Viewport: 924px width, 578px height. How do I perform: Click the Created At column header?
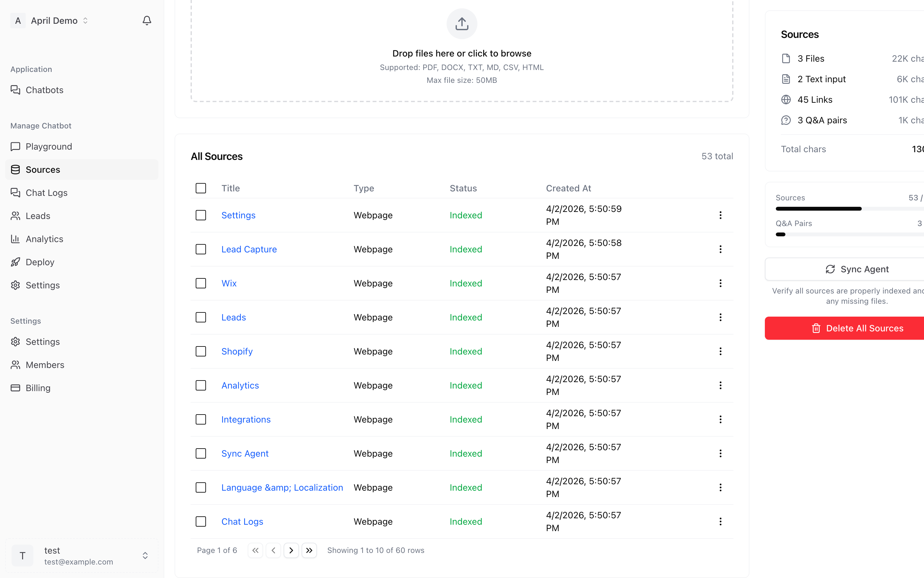(568, 188)
